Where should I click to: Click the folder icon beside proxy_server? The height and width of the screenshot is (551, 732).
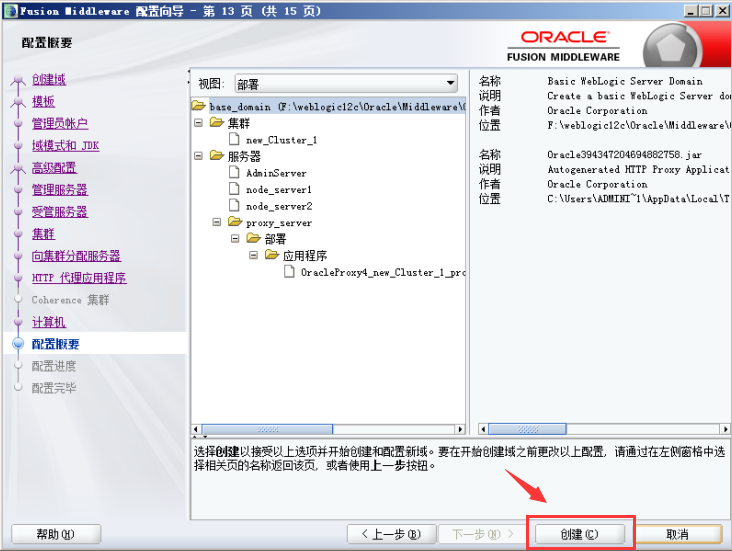(x=235, y=222)
